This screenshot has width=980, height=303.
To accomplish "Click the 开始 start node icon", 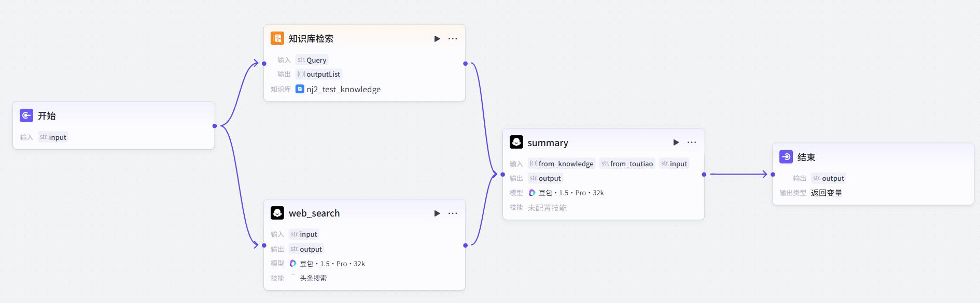I will pos(26,116).
